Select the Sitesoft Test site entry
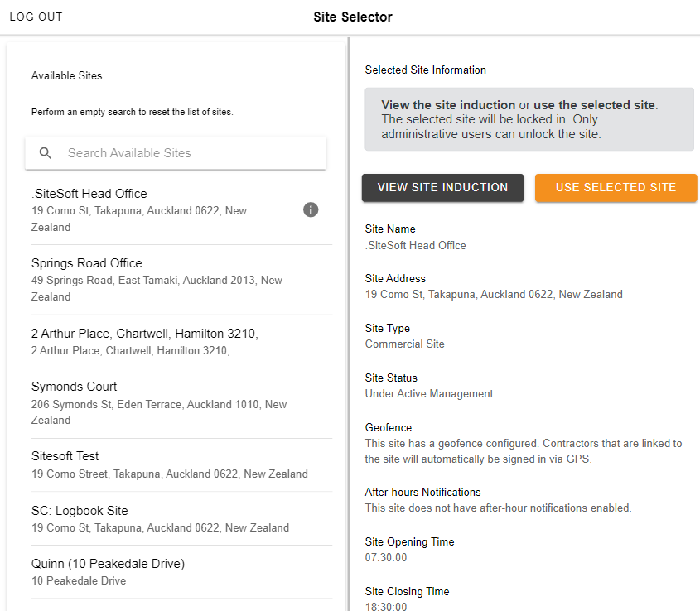 (x=166, y=464)
